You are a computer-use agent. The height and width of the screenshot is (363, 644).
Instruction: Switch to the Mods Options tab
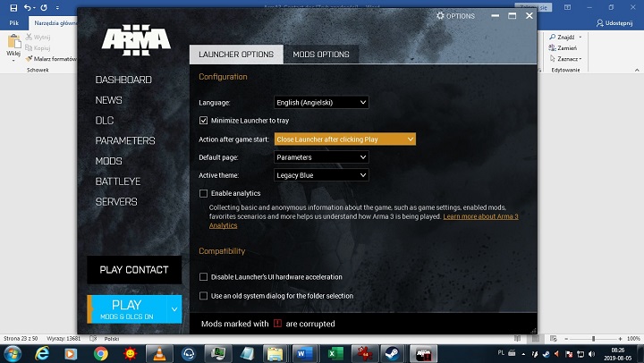point(321,55)
